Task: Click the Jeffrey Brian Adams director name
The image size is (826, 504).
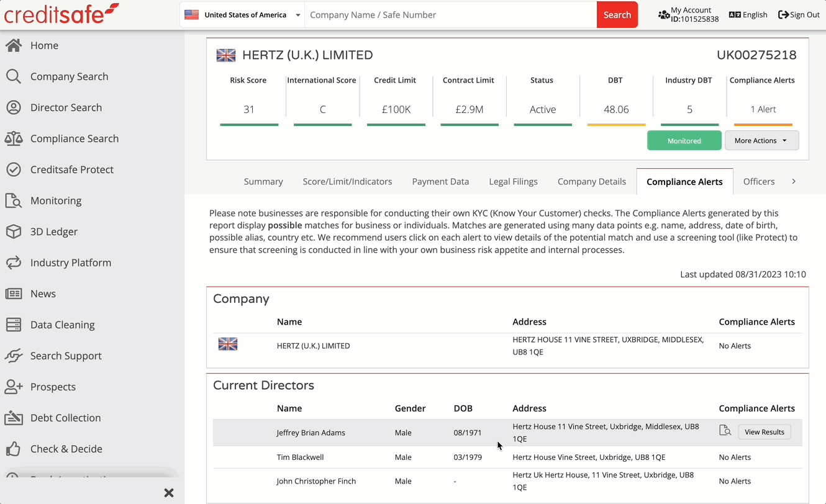Action: [311, 433]
